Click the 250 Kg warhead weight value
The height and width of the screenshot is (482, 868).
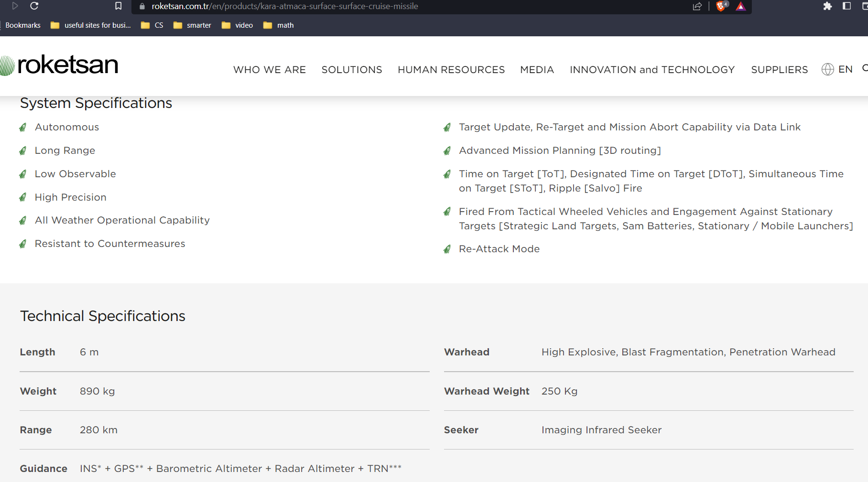click(x=559, y=391)
